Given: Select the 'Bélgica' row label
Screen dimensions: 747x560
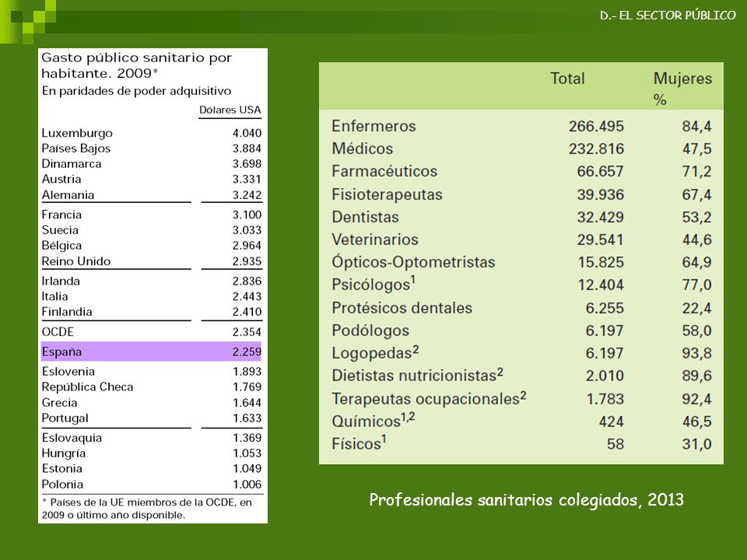Looking at the screenshot, I should click(61, 245).
